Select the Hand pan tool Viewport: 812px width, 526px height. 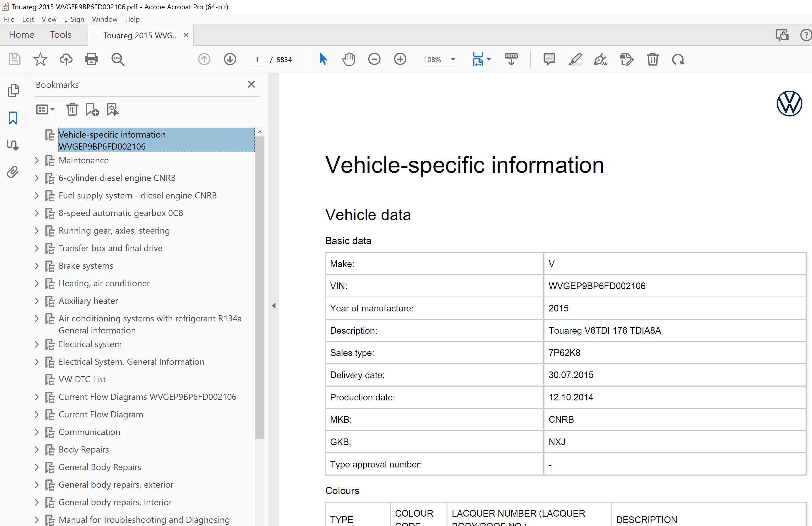pyautogui.click(x=348, y=59)
